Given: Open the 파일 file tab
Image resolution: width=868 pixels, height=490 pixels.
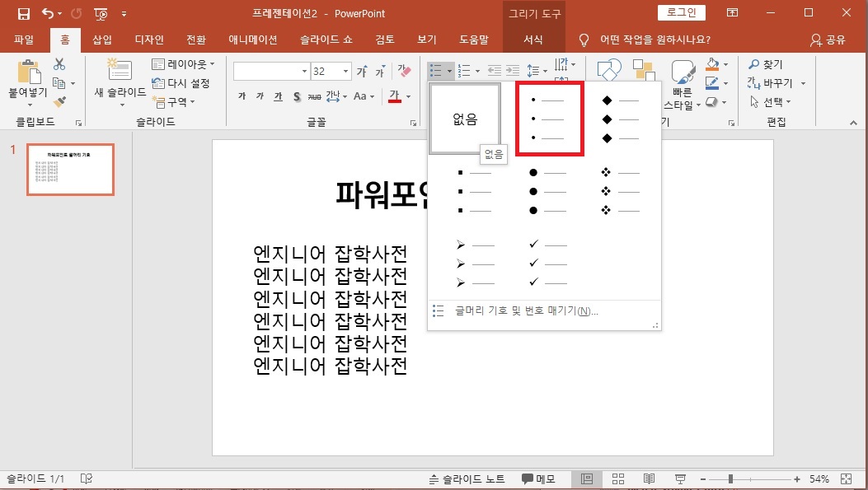Looking at the screenshot, I should click(x=25, y=40).
